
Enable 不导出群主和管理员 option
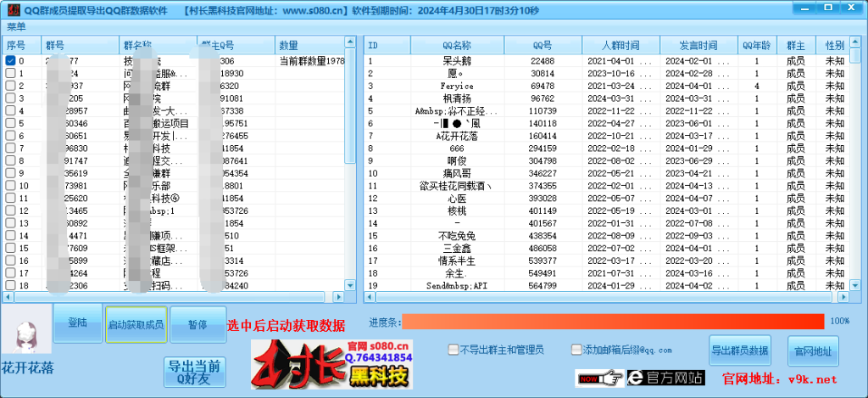453,350
